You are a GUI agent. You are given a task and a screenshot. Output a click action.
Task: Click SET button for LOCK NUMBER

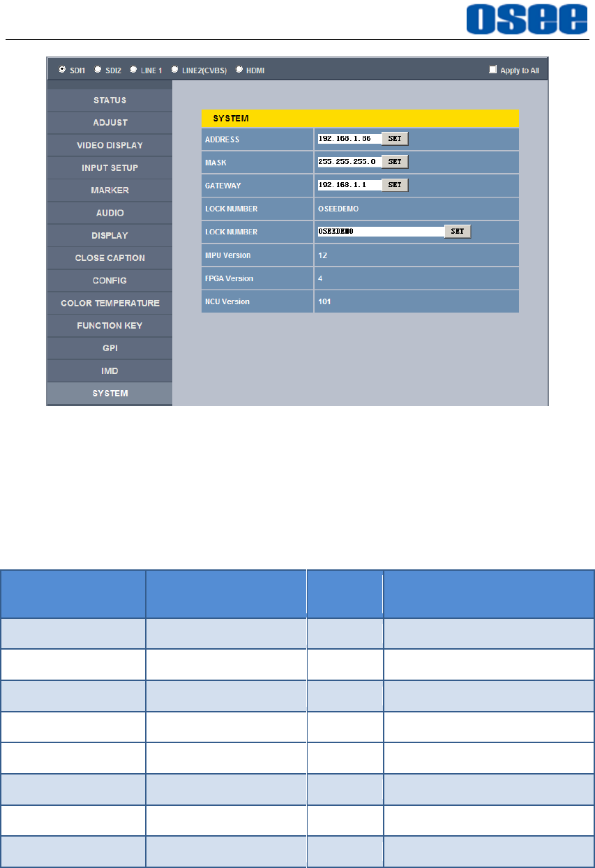pyautogui.click(x=458, y=232)
